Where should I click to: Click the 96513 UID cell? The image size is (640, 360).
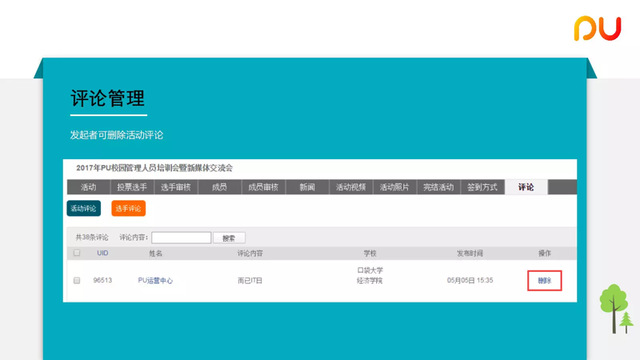(x=102, y=280)
